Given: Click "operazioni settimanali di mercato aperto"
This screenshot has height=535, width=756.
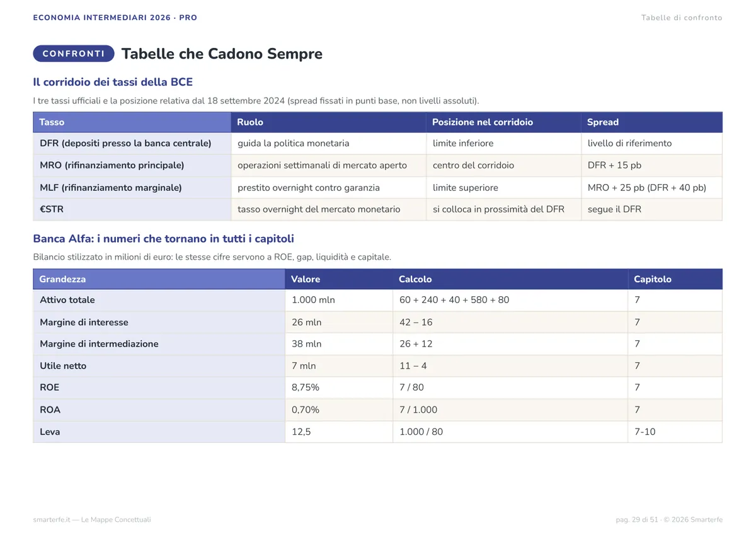Looking at the screenshot, I should [329, 166].
